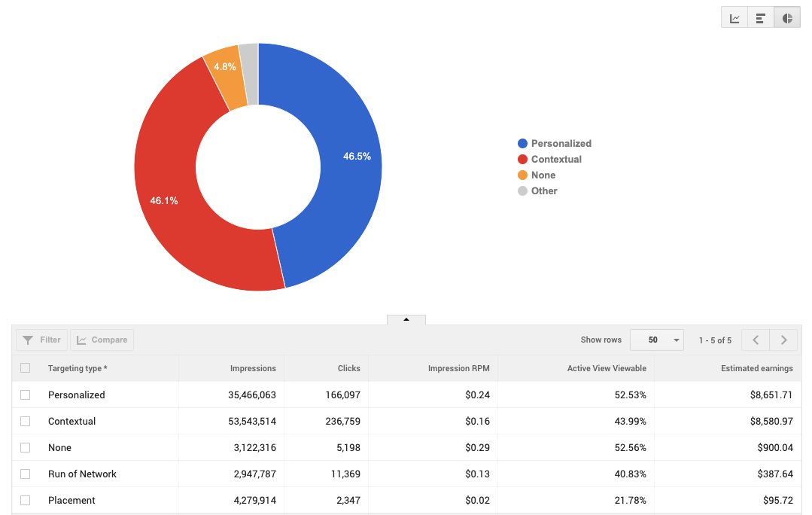
Task: Toggle the select-all checkbox in the header
Action: 25,367
